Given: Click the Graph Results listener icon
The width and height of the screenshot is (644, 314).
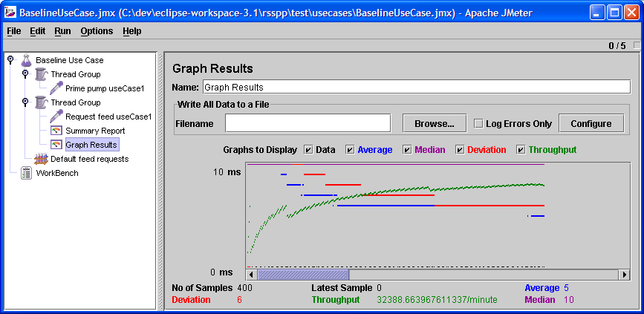Looking at the screenshot, I should (56, 145).
